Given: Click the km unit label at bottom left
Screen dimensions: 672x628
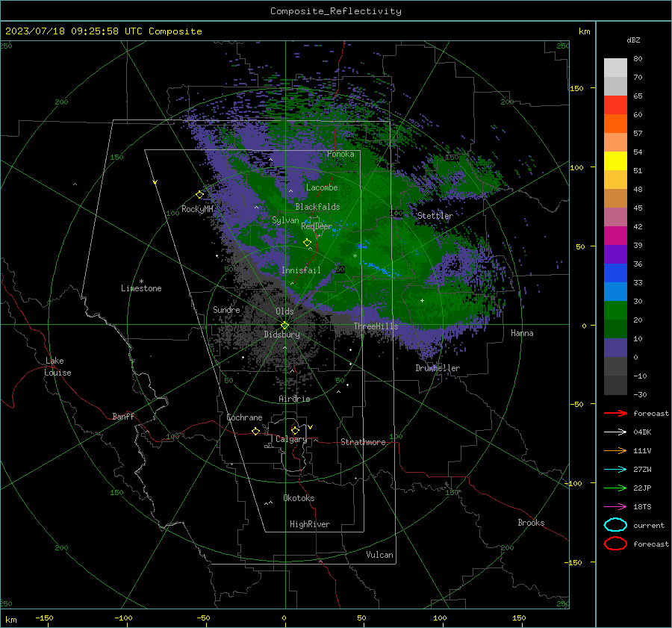Looking at the screenshot, I should [11, 620].
